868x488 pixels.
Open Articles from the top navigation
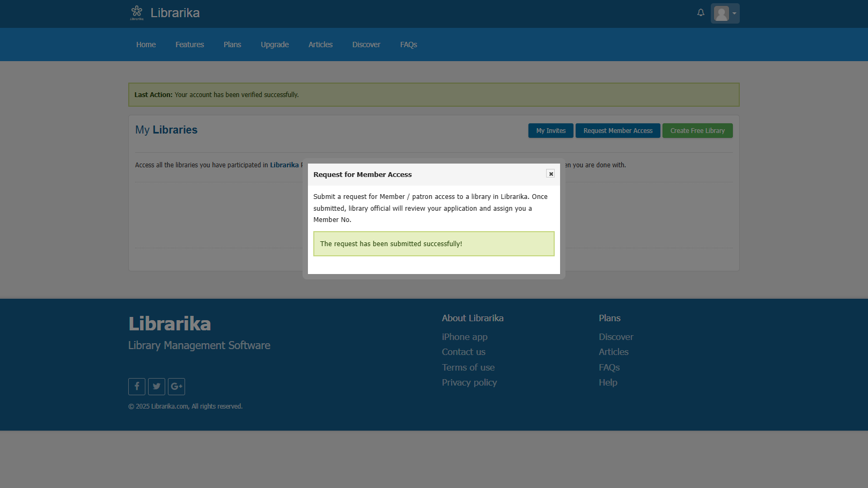tap(320, 45)
